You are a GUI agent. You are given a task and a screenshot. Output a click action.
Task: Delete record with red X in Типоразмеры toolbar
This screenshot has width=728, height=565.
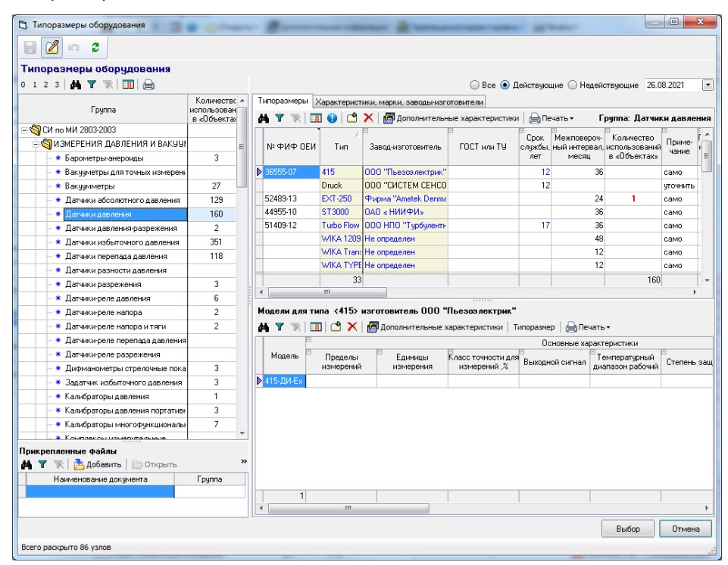pyautogui.click(x=368, y=118)
